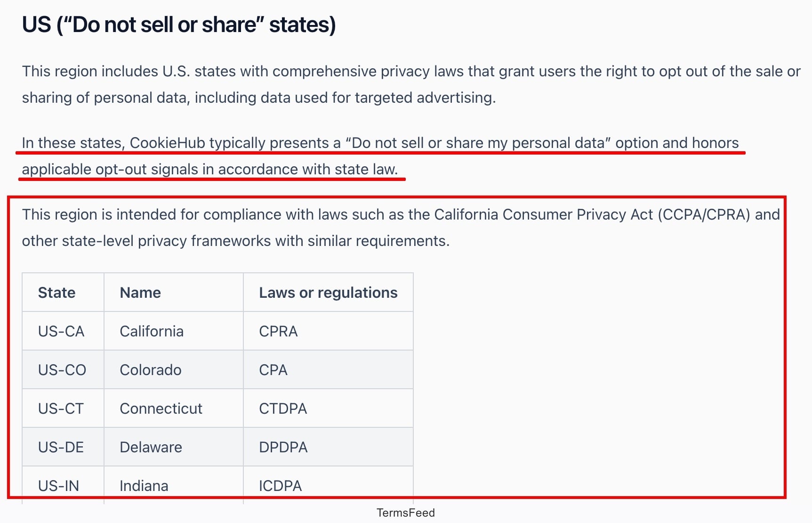This screenshot has height=523, width=812.
Task: Click the Laws or regulations column header
Action: 328,292
